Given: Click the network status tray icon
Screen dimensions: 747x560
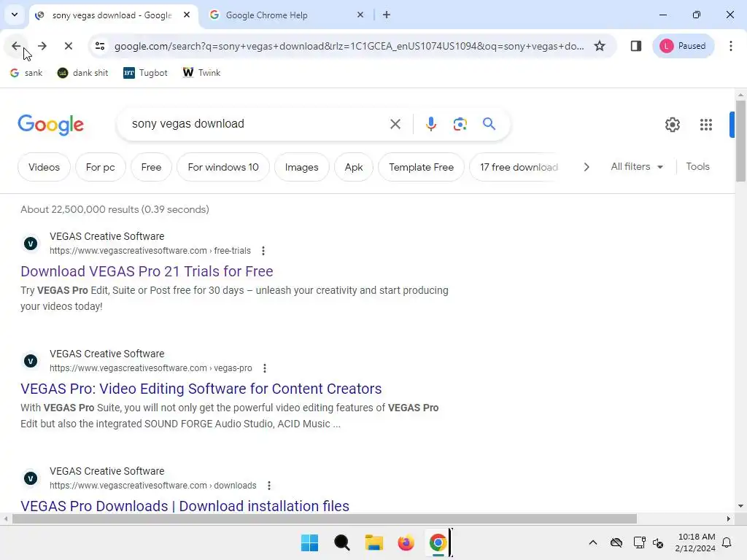Looking at the screenshot, I should click(638, 542).
